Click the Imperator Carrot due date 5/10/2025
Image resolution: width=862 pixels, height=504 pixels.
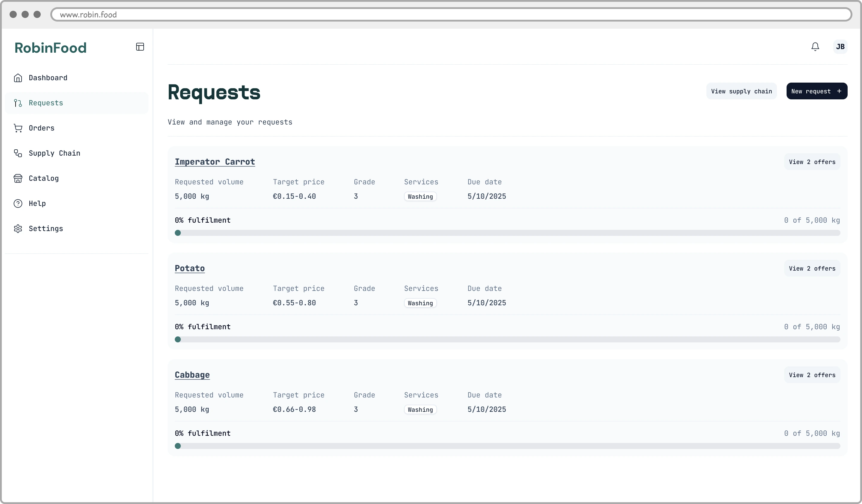tap(486, 196)
